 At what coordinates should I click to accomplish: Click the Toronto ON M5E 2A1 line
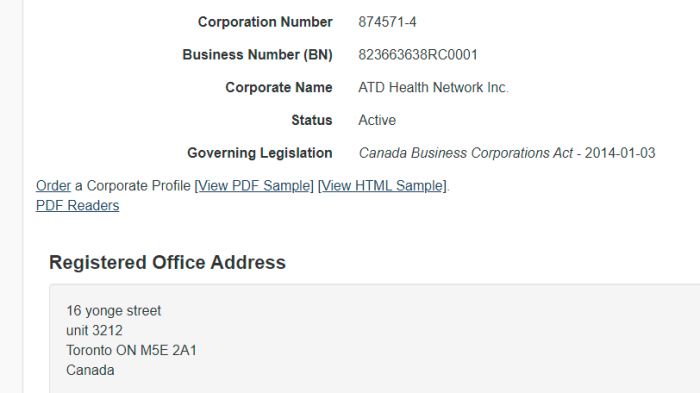click(131, 350)
